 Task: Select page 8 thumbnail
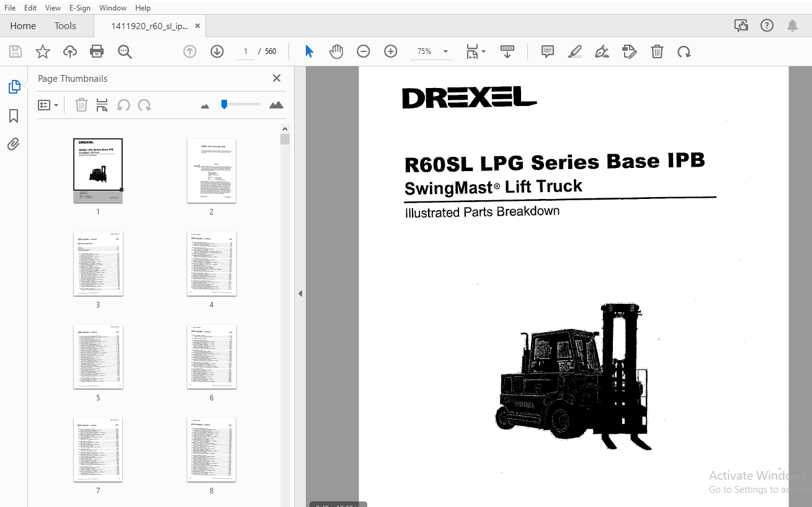212,449
